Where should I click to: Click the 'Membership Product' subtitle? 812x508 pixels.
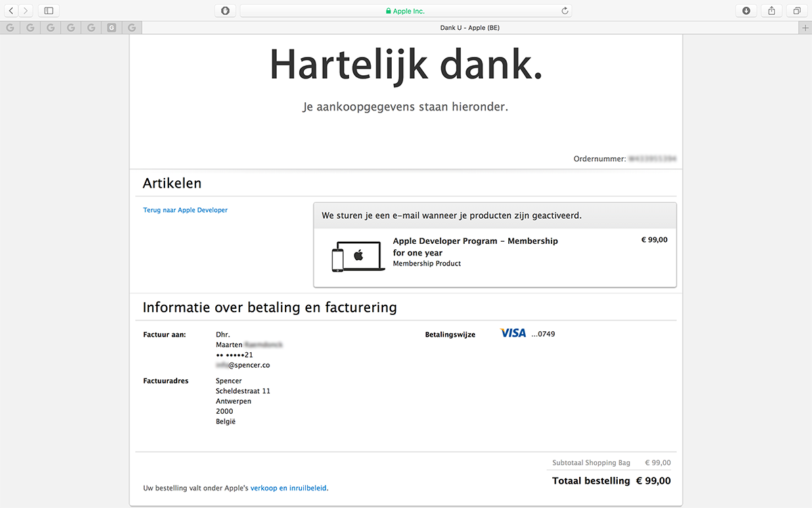[427, 263]
